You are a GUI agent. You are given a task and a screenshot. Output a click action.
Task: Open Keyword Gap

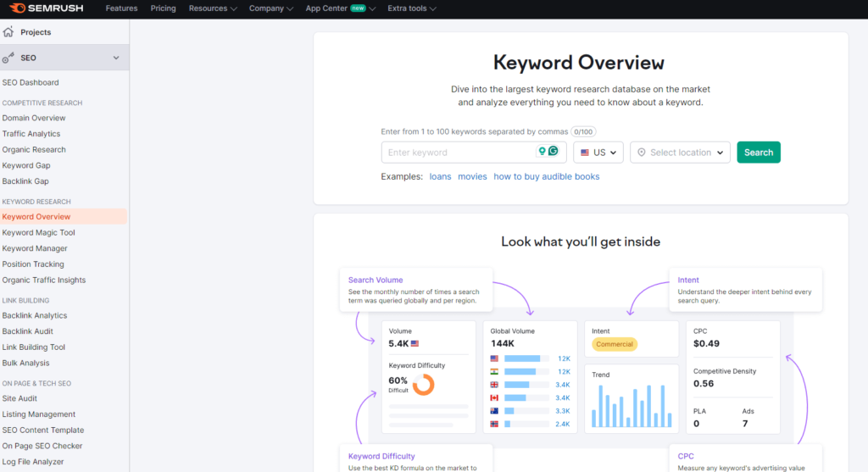click(x=26, y=165)
